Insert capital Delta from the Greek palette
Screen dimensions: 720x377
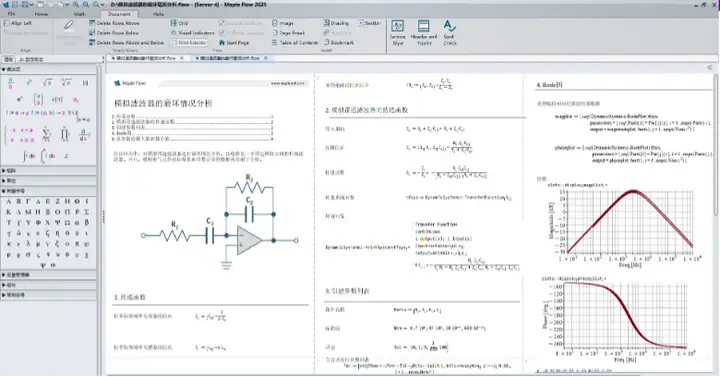(38, 202)
